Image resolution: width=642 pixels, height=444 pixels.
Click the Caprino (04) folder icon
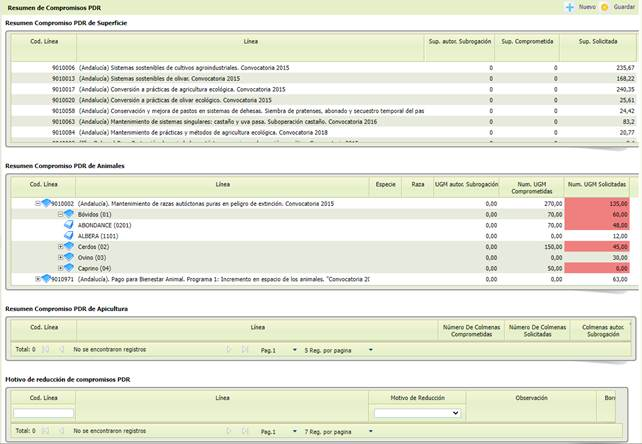(69, 268)
